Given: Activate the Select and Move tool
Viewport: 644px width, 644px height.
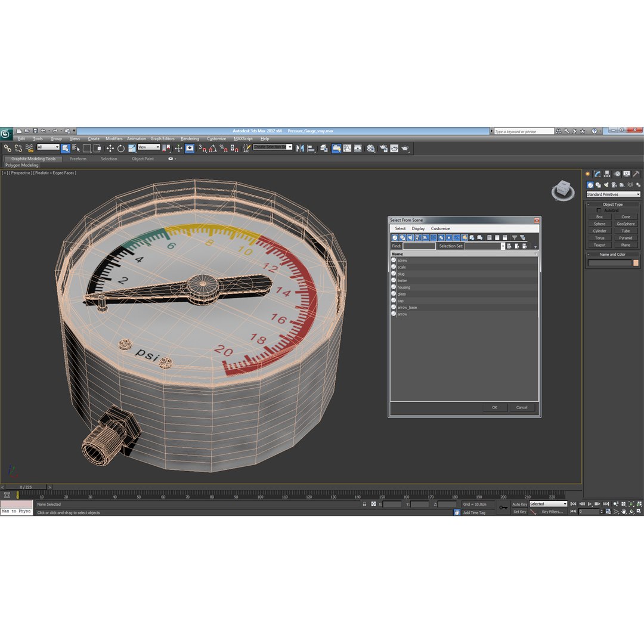Looking at the screenshot, I should [x=110, y=148].
